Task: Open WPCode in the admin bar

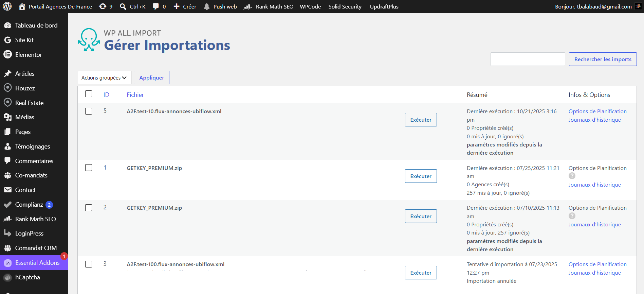Action: point(310,6)
